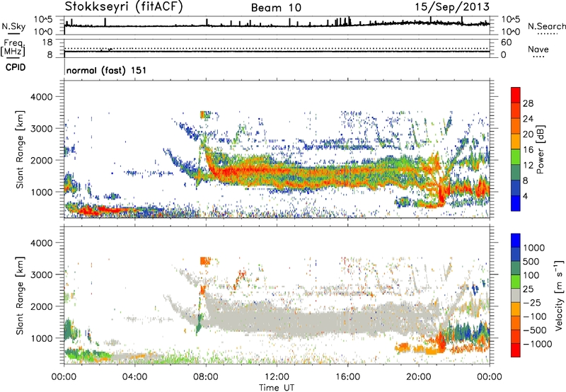Click the Time UT axis label
This screenshot has height=392, width=566.
(277, 388)
